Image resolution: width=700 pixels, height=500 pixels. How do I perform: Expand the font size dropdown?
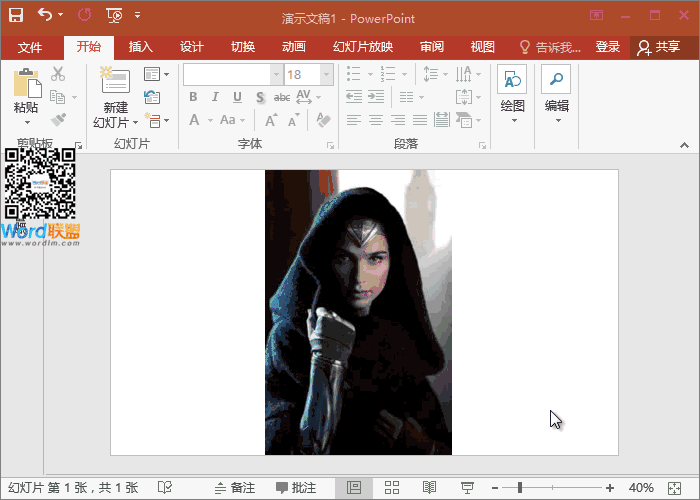coord(326,75)
